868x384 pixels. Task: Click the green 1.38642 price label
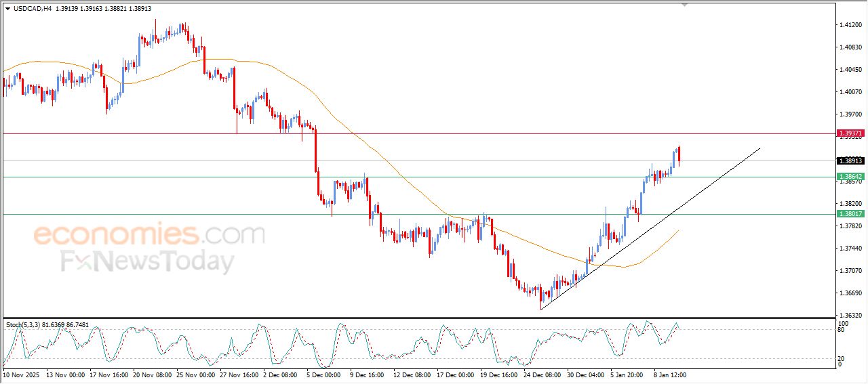click(850, 177)
